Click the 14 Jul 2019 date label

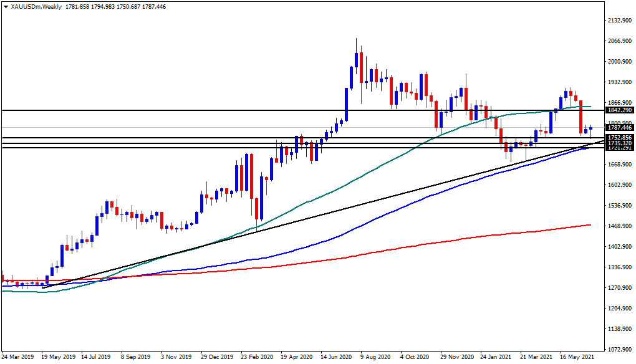pyautogui.click(x=96, y=357)
